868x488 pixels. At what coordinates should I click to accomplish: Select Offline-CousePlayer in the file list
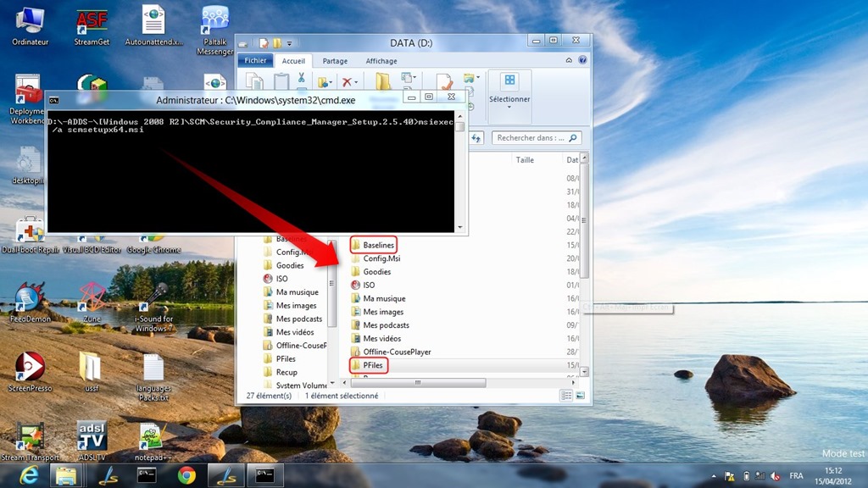pyautogui.click(x=391, y=352)
